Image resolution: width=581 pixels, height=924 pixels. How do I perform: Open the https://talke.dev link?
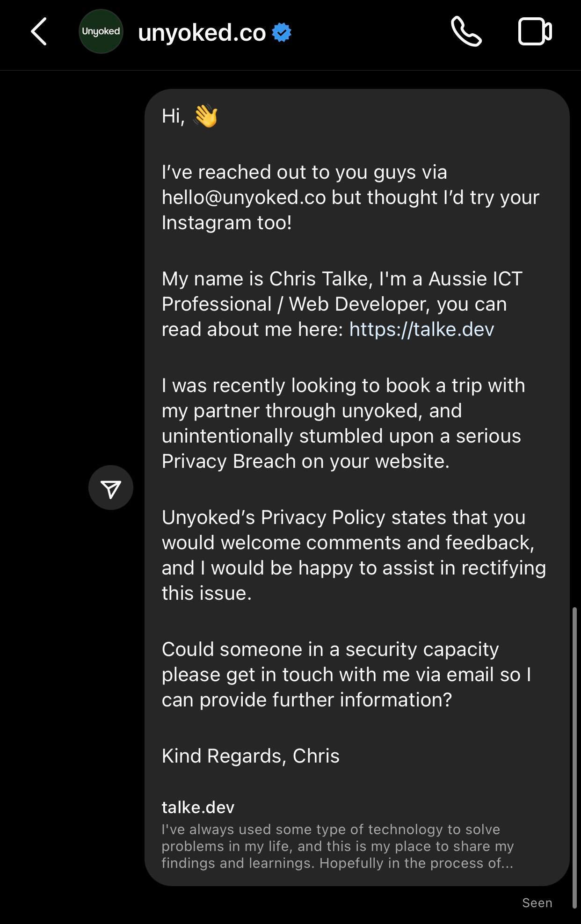(421, 329)
